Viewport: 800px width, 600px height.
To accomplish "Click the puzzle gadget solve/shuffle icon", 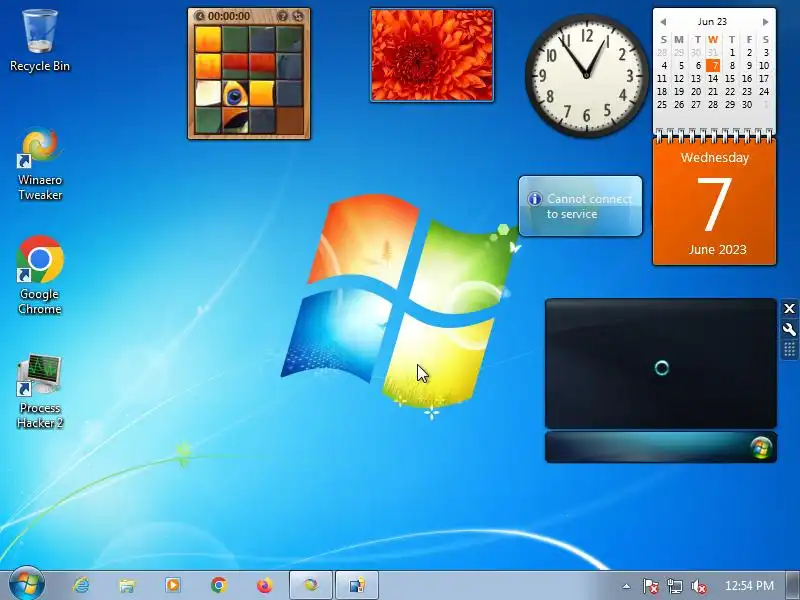I will point(298,16).
